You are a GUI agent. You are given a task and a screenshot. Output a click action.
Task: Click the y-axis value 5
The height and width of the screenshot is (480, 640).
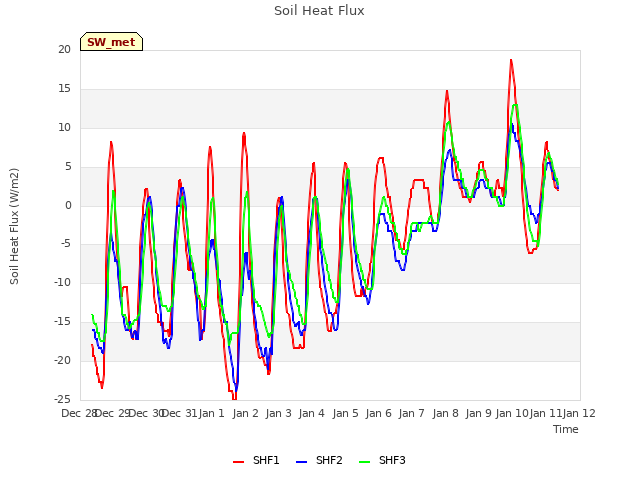(x=68, y=167)
